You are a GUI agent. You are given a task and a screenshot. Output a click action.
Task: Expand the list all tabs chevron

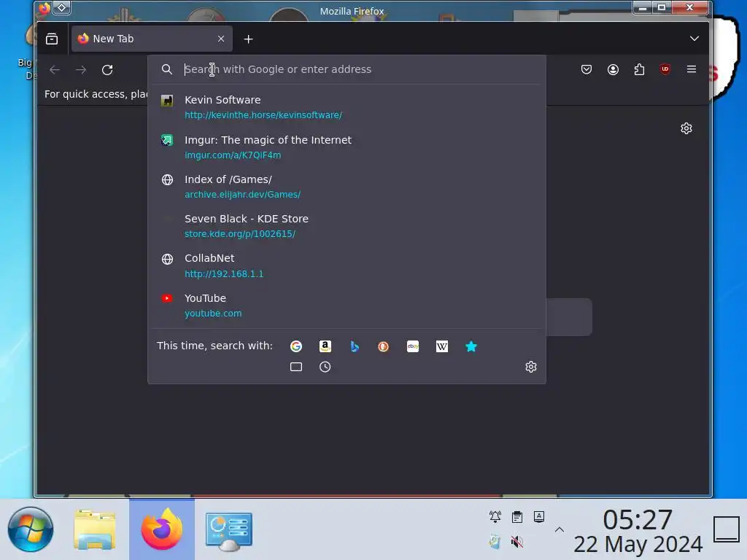(x=694, y=39)
